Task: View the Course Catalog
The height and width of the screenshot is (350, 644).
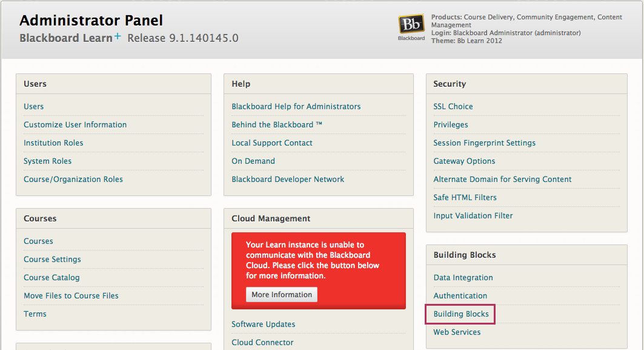Action: coord(51,278)
